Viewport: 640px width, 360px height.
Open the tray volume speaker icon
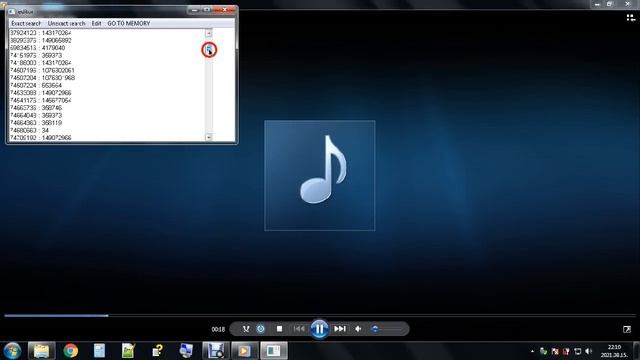pos(589,351)
